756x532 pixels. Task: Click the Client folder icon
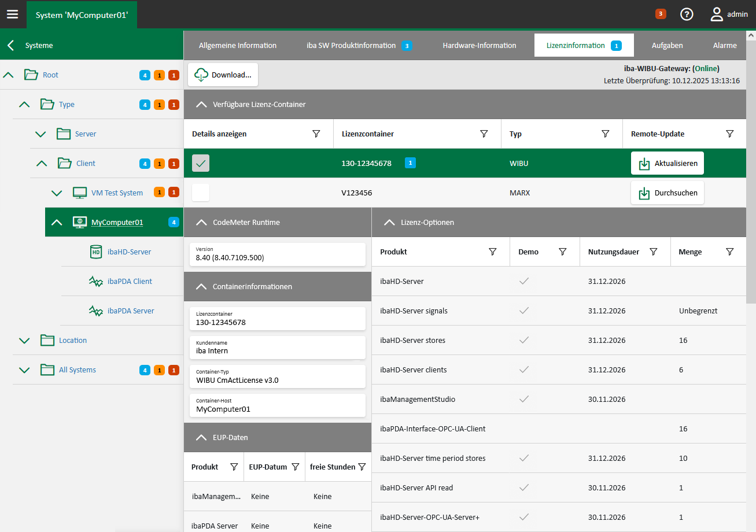(x=65, y=163)
